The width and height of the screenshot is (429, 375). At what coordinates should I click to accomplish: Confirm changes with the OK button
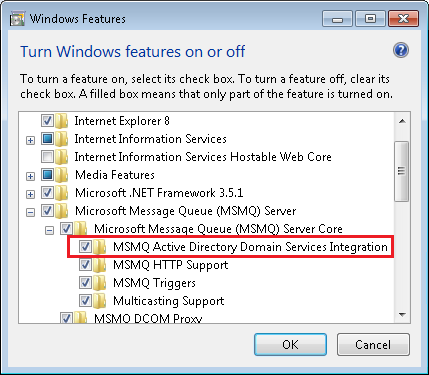point(290,344)
